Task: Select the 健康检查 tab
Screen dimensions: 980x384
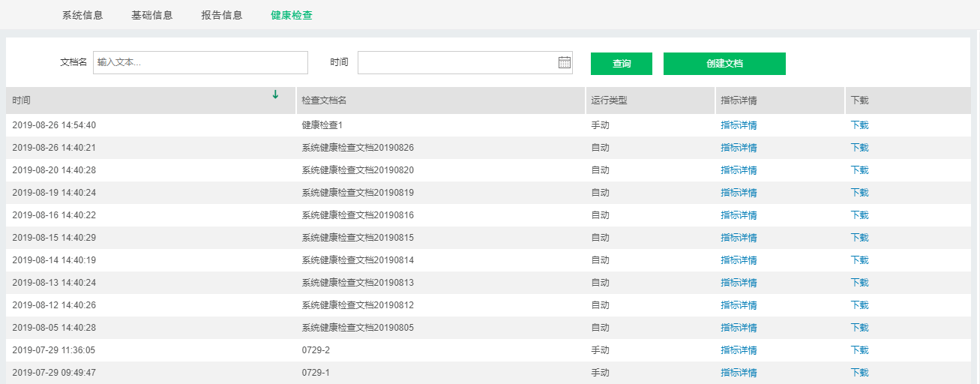Action: coord(292,15)
